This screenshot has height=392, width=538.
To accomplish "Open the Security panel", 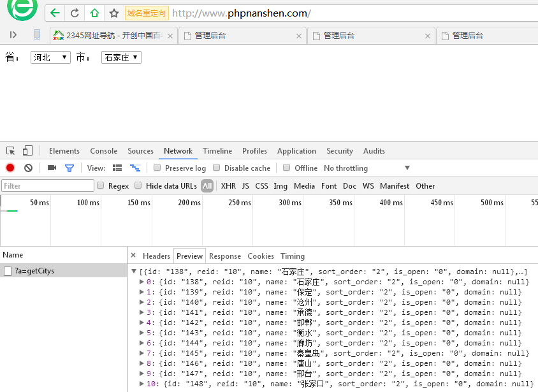I will [x=340, y=151].
